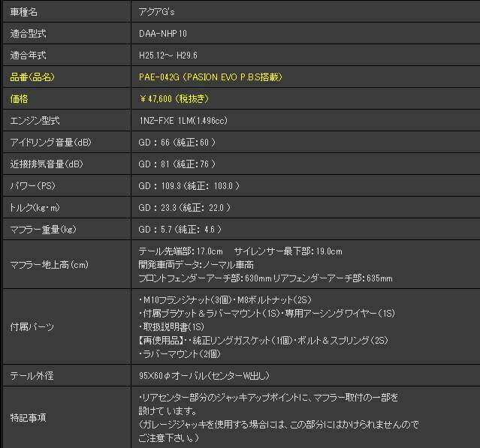Select the GD:66 idling volume value

tap(177, 143)
